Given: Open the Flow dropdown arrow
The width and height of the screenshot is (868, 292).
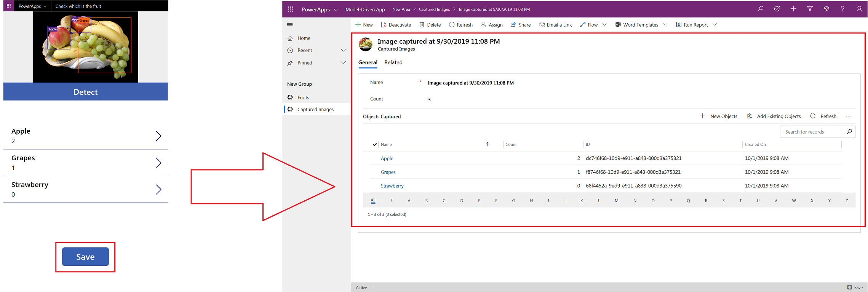Looking at the screenshot, I should point(604,25).
